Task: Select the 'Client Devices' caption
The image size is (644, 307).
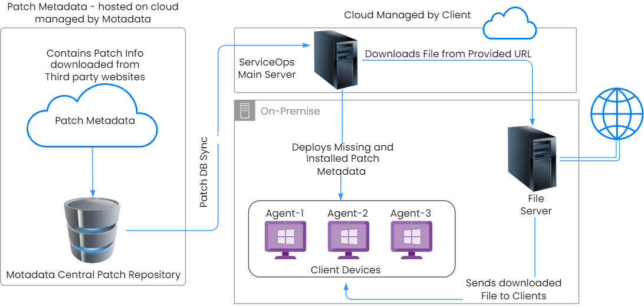Action: [346, 270]
